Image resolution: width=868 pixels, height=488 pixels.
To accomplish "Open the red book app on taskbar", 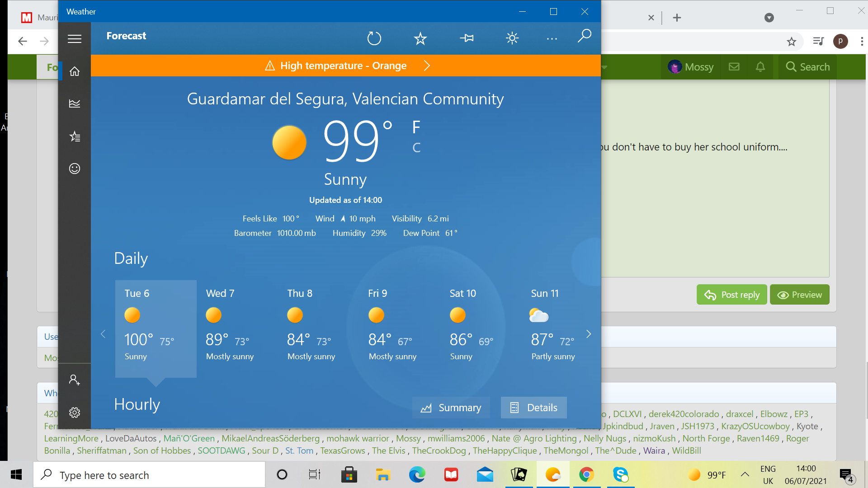I will (451, 474).
